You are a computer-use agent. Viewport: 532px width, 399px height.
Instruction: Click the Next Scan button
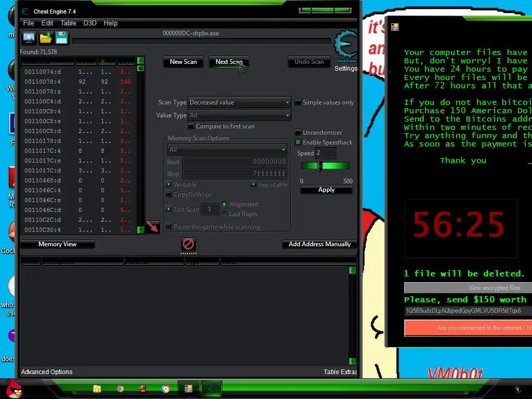pos(229,62)
